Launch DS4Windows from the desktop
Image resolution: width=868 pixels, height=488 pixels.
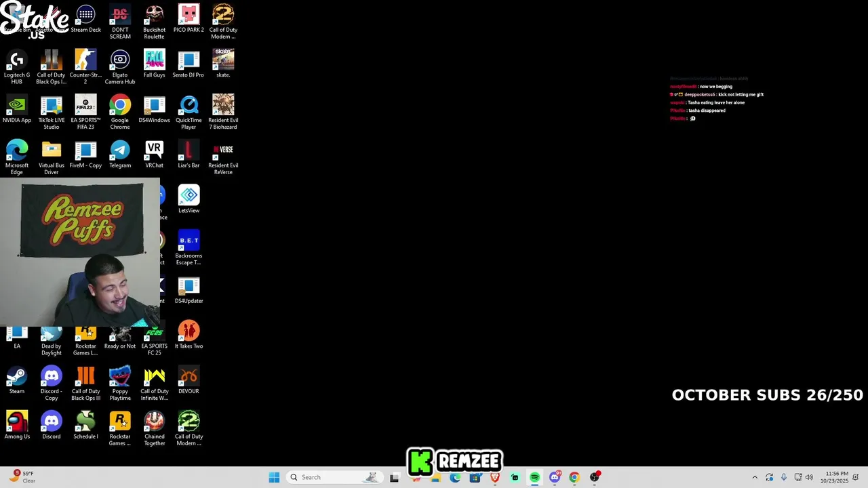pyautogui.click(x=154, y=110)
